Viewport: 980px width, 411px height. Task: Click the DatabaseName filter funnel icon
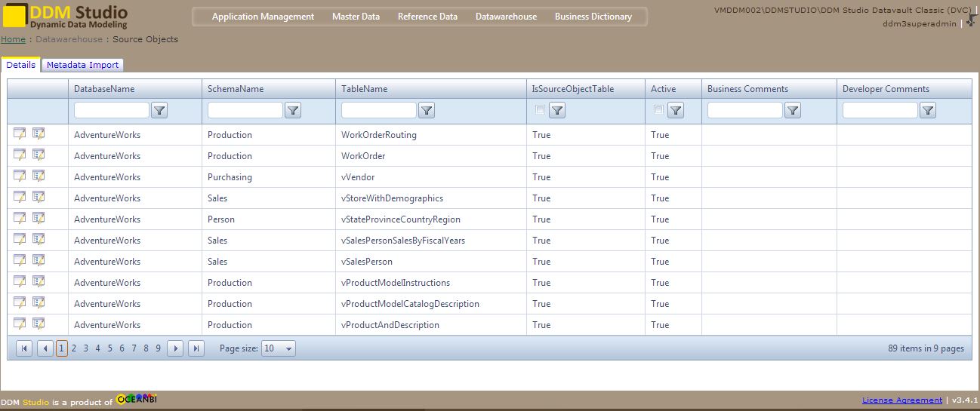point(159,111)
